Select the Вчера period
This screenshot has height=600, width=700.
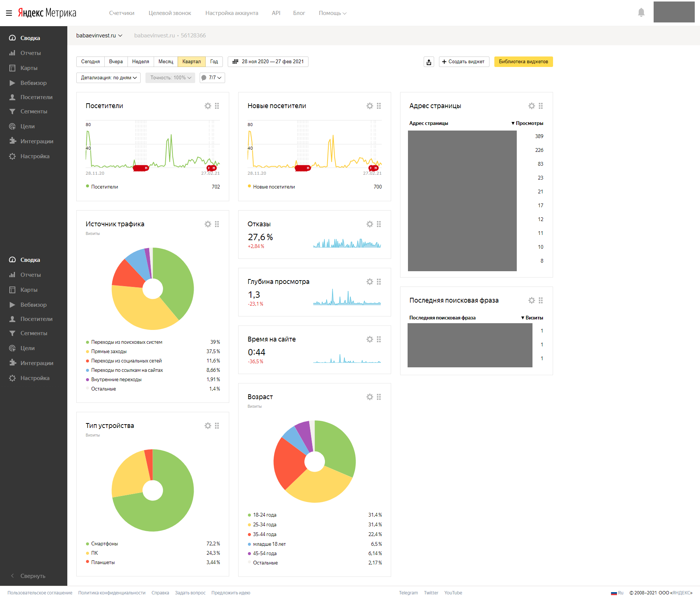pos(116,62)
